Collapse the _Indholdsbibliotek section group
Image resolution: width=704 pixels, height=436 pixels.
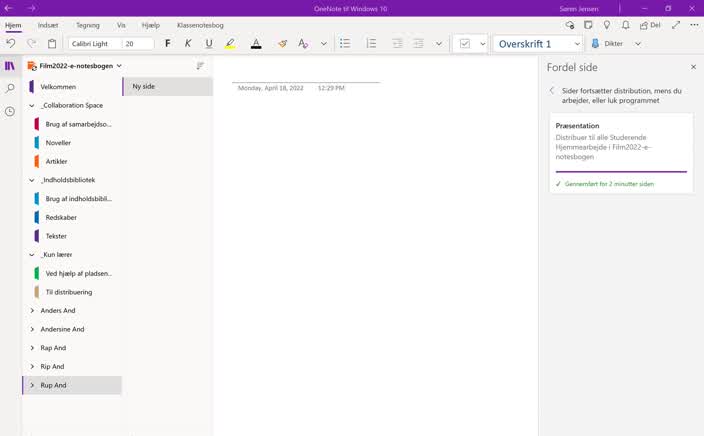pyautogui.click(x=32, y=180)
